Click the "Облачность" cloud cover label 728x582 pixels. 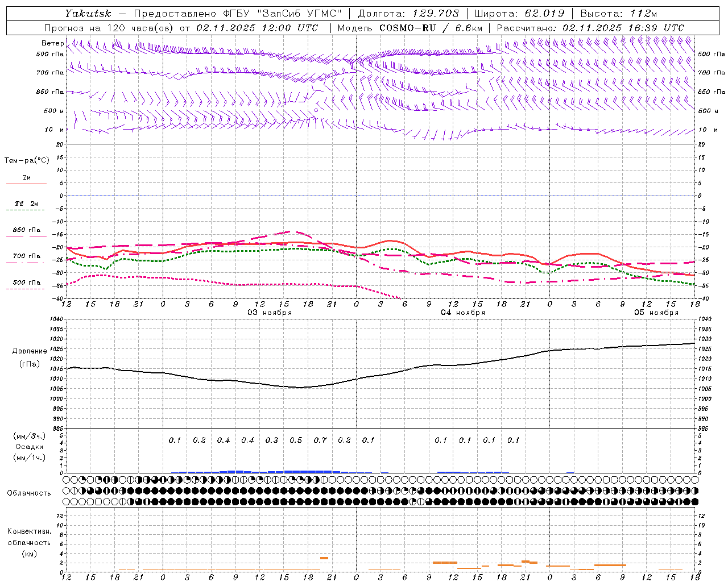coord(29,493)
